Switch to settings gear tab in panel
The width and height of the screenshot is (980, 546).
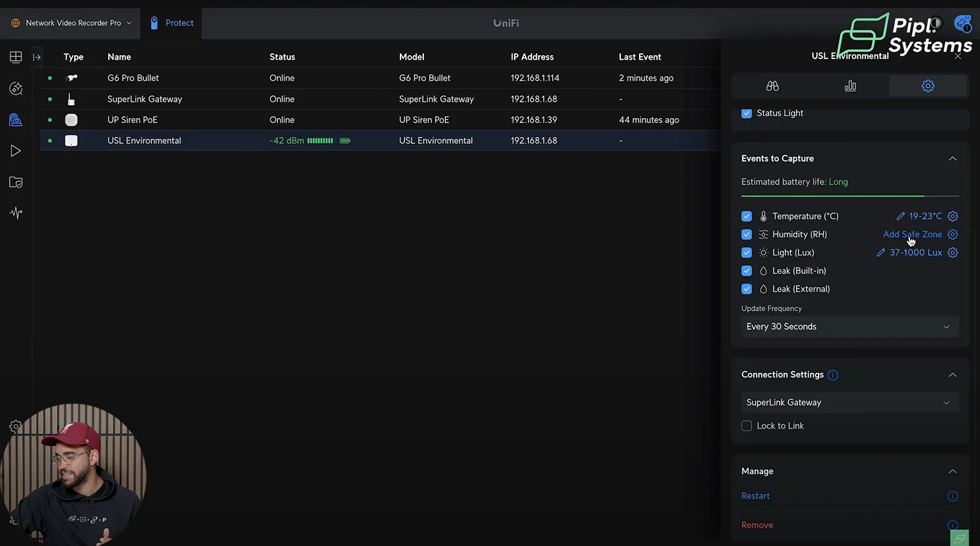[x=928, y=86]
